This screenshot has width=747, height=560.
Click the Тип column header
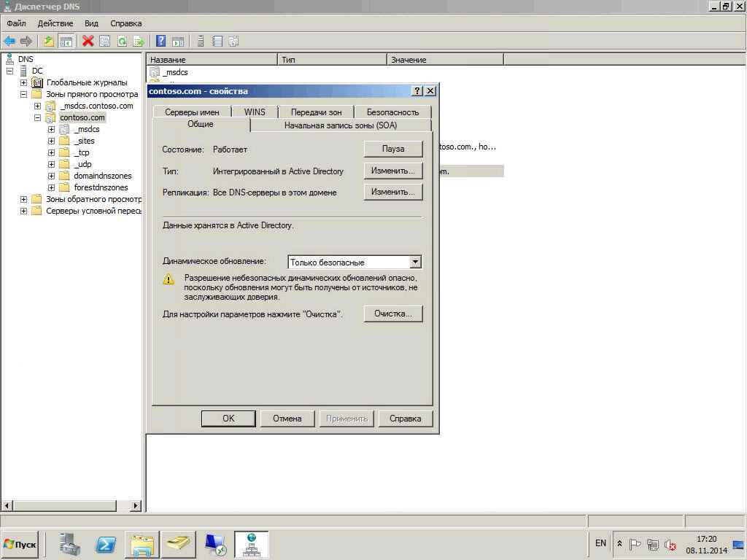click(x=332, y=60)
